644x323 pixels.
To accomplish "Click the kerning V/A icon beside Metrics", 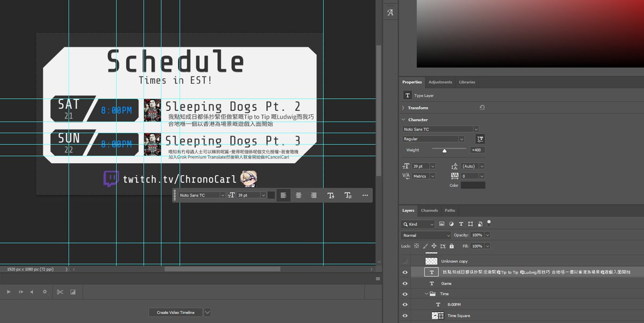I will (x=407, y=176).
